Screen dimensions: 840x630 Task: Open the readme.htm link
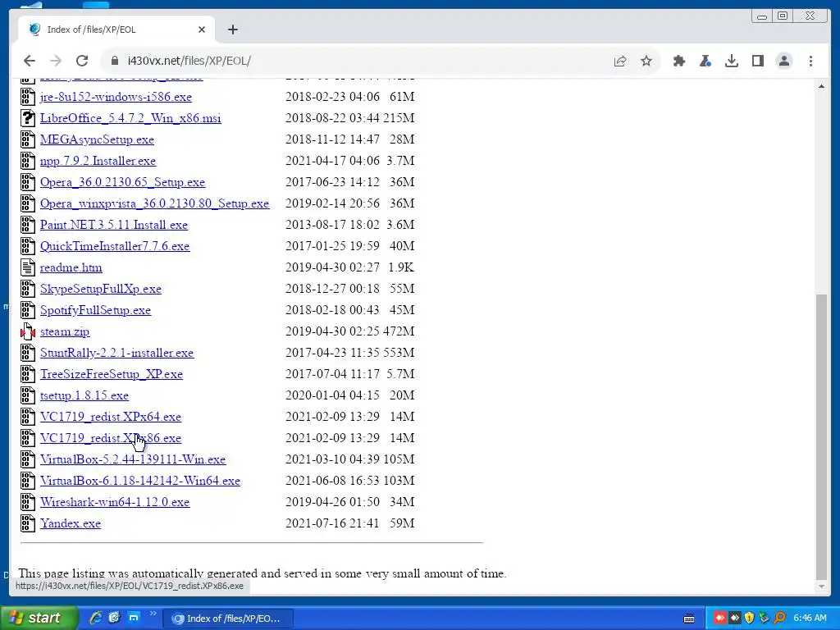point(71,267)
